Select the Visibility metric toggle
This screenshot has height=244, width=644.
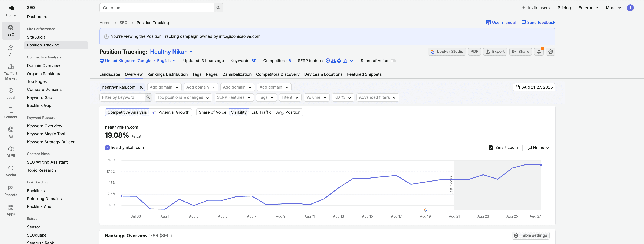pyautogui.click(x=239, y=112)
